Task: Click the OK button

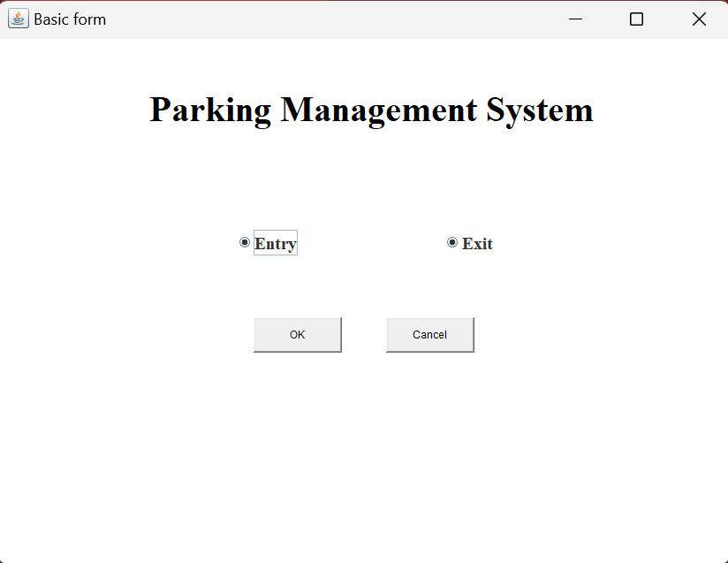Action: pos(298,335)
